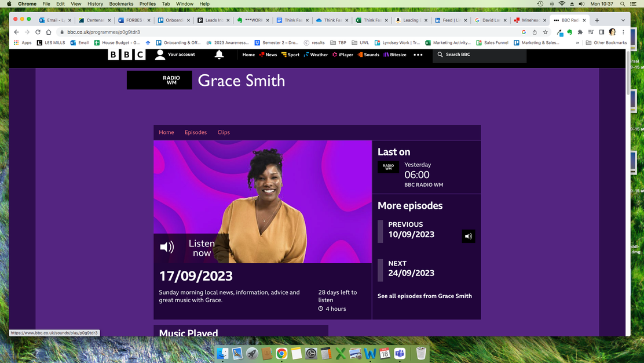The image size is (644, 363).
Task: Open the Bookmarks menu
Action: pos(120,3)
